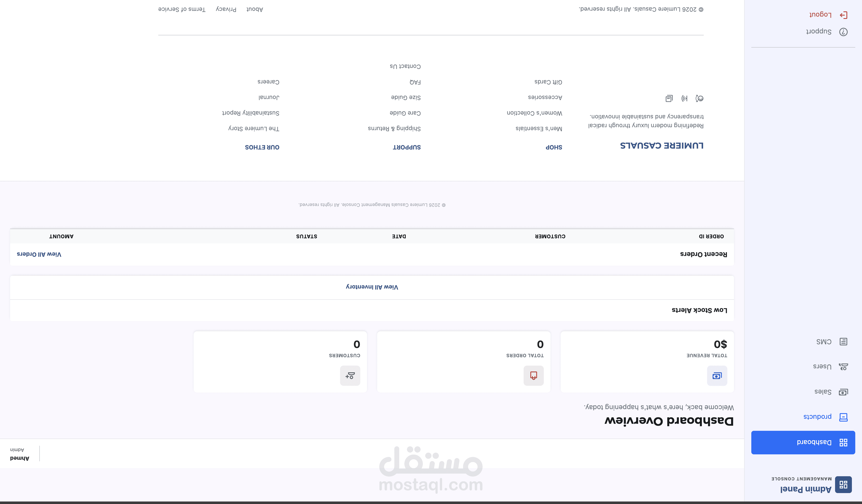Click the Customers add-person icon
This screenshot has width=862, height=504.
tap(350, 376)
